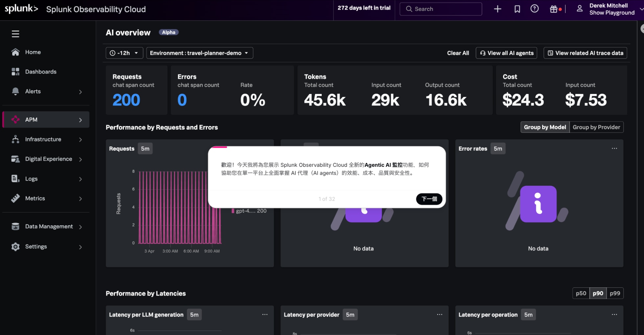644x335 pixels.
Task: Click the Logs icon in the sidebar
Action: [15, 179]
